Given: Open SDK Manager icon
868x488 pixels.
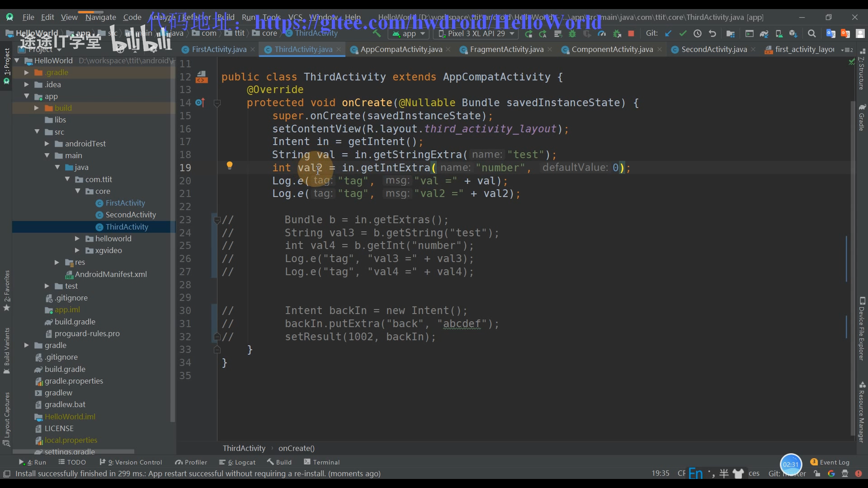Looking at the screenshot, I should coord(793,34).
